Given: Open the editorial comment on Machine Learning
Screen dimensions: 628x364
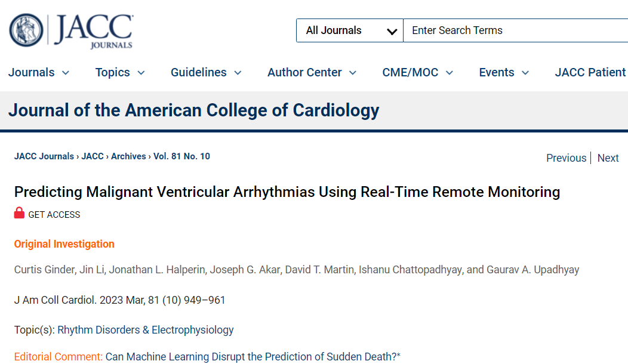Looking at the screenshot, I should point(253,357).
